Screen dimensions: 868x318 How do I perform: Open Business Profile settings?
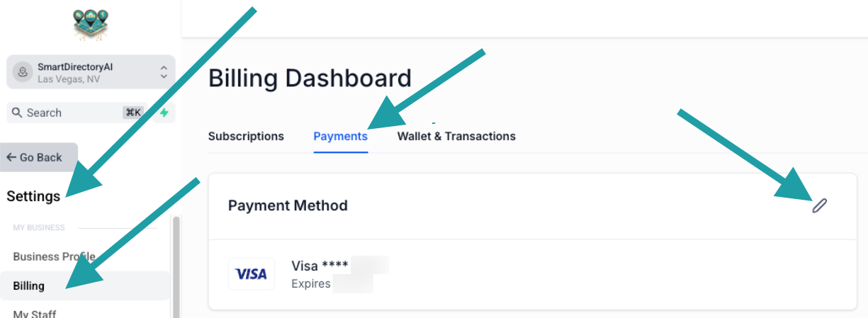[x=54, y=256]
